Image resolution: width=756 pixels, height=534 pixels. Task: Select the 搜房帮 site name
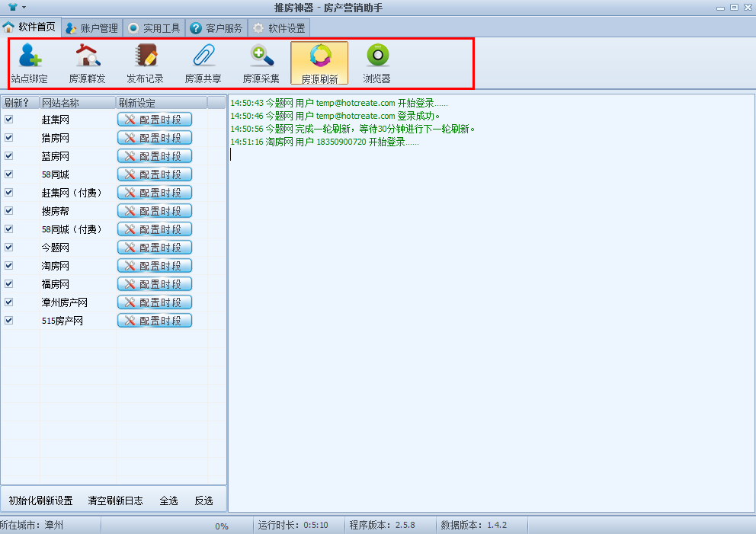click(x=56, y=211)
